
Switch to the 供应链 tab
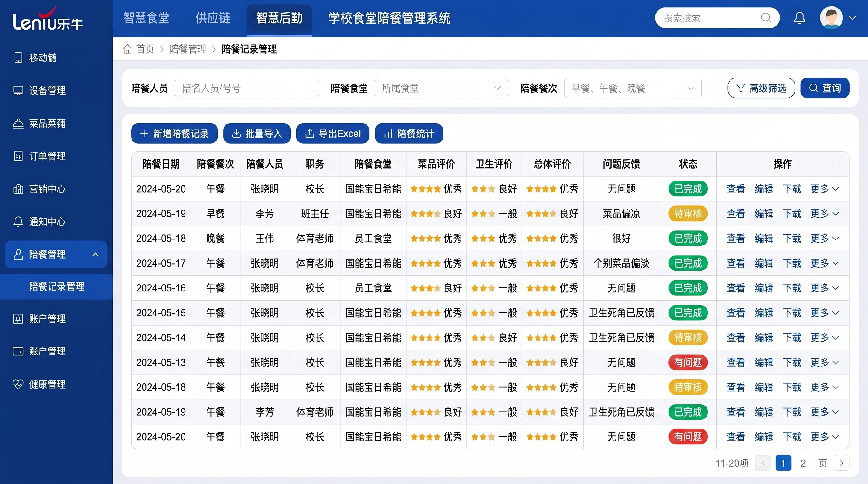tap(213, 18)
